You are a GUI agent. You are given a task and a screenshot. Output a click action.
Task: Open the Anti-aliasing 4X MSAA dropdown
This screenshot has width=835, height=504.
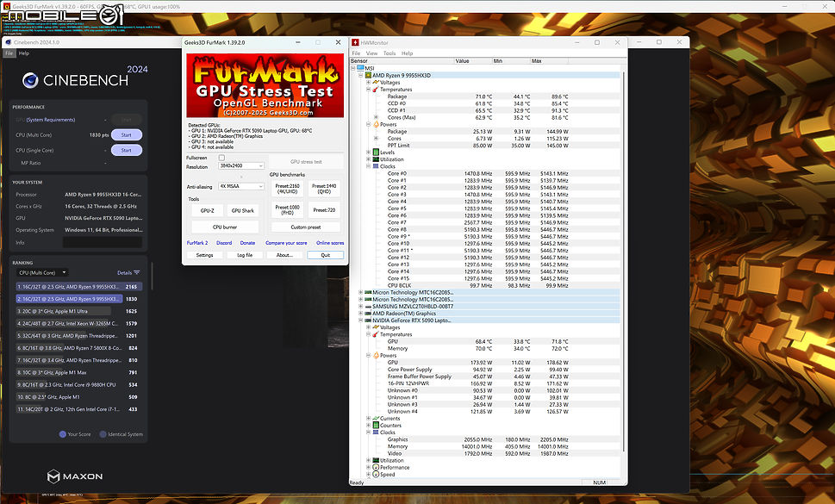point(241,186)
